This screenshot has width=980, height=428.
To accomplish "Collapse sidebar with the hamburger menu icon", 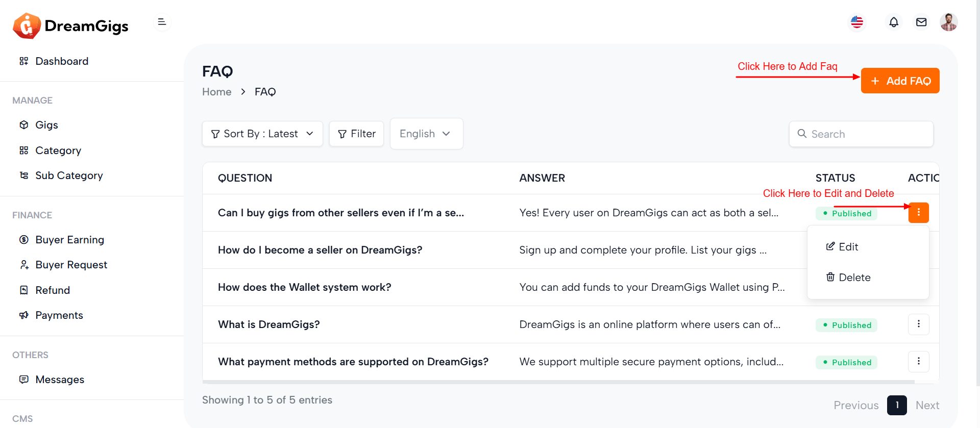I will [x=162, y=22].
